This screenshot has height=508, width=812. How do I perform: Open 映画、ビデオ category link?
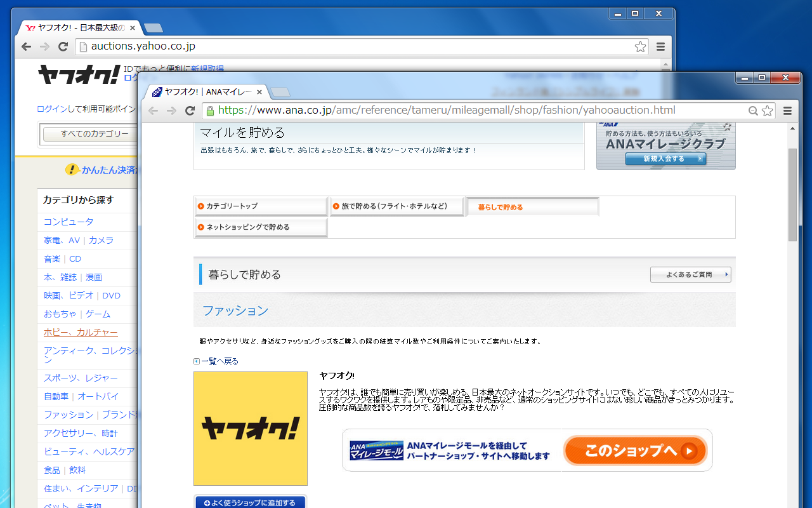click(69, 295)
